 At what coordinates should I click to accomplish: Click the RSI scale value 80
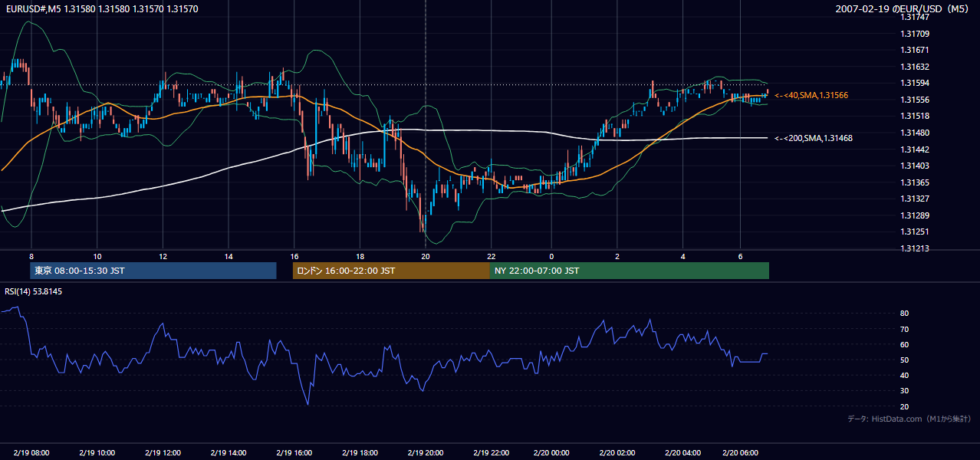[904, 314]
